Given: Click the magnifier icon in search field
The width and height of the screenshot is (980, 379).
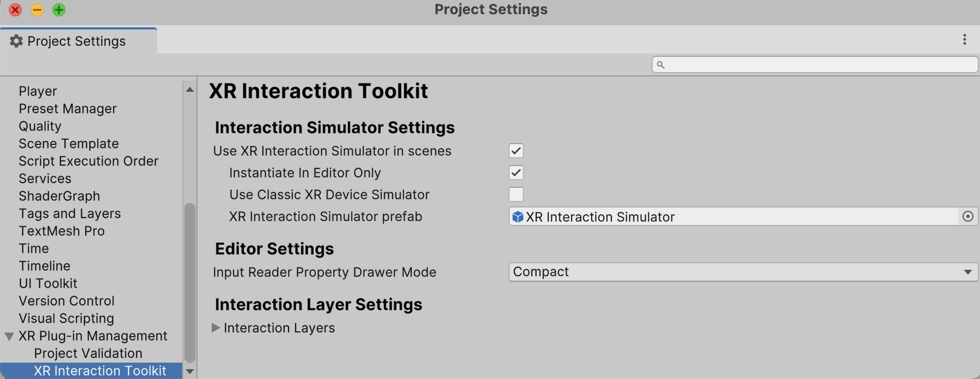Looking at the screenshot, I should pos(660,65).
